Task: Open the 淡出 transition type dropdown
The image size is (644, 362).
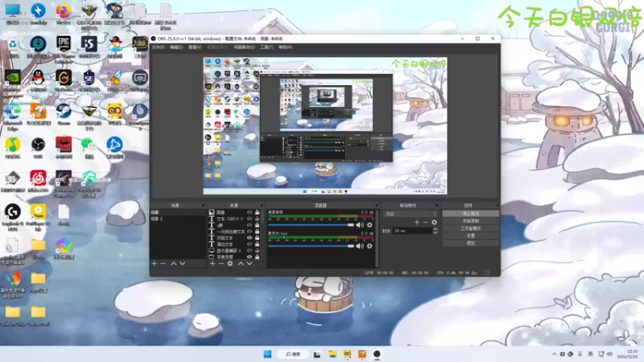Action: click(x=410, y=214)
